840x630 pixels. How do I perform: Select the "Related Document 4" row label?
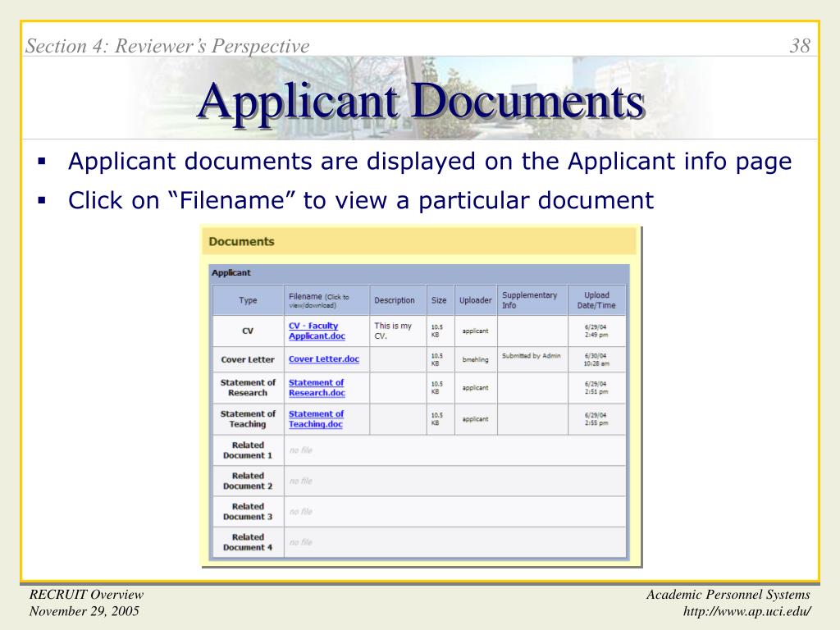pyautogui.click(x=248, y=542)
